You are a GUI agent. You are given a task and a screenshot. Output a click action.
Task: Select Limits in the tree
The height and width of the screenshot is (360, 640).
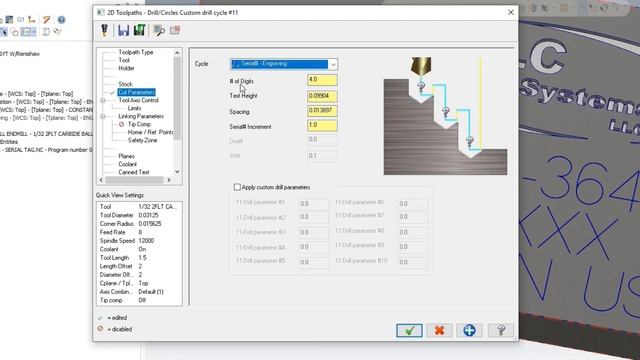pyautogui.click(x=134, y=108)
